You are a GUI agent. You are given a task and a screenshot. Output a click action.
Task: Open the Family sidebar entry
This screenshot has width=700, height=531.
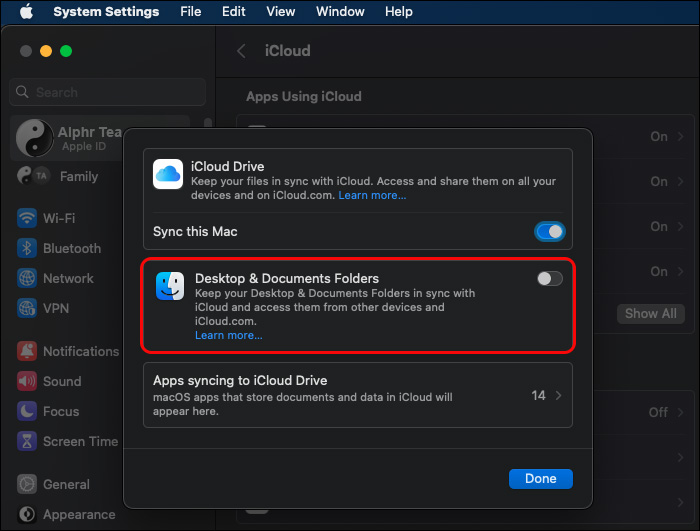click(x=78, y=176)
